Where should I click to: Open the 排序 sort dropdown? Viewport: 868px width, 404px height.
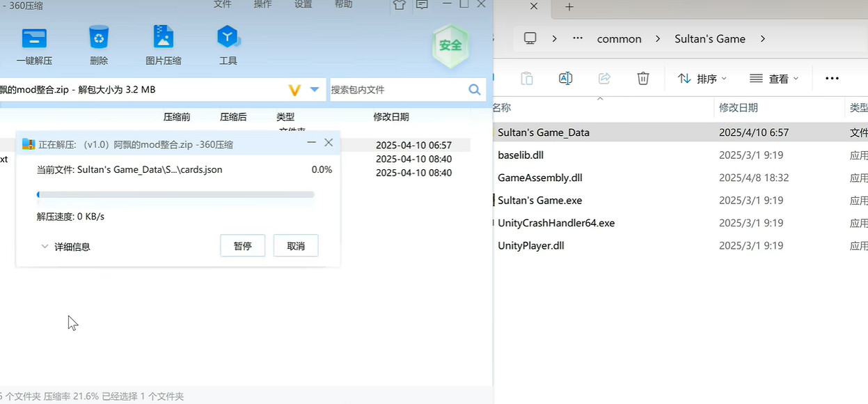tap(702, 79)
